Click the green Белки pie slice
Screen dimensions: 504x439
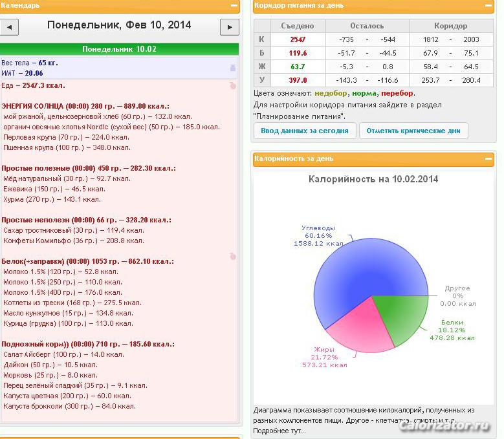[x=402, y=315]
